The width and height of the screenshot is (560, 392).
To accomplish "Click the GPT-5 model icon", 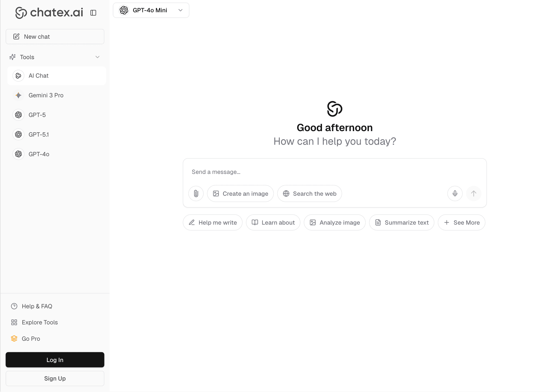I will pyautogui.click(x=18, y=115).
